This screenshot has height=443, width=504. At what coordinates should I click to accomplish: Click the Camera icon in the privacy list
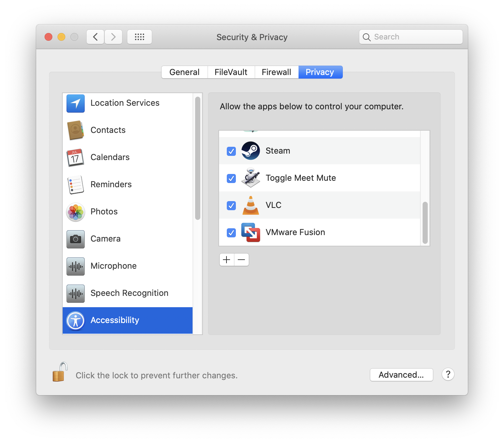(76, 239)
